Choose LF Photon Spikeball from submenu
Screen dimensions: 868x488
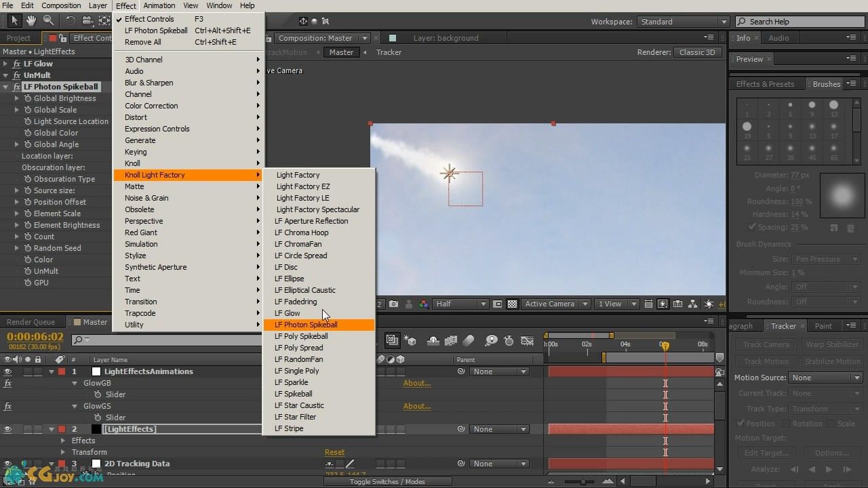click(319, 325)
